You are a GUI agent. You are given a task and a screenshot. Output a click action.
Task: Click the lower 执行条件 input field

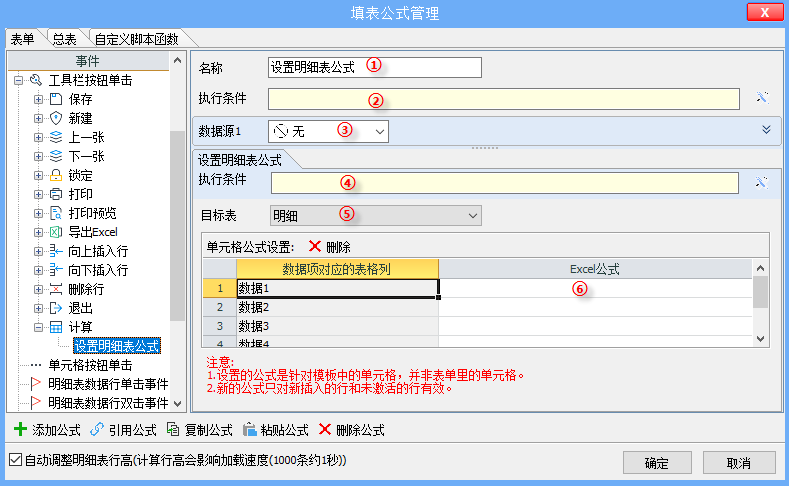[x=505, y=183]
